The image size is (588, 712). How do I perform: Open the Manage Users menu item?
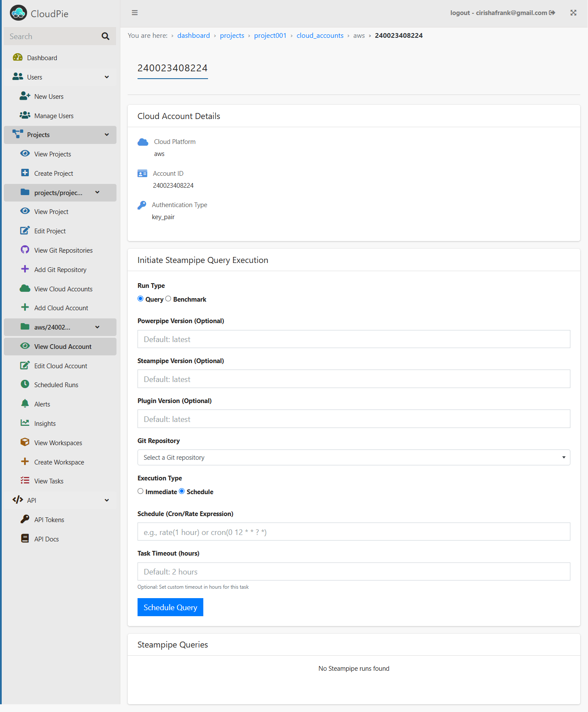click(60, 116)
